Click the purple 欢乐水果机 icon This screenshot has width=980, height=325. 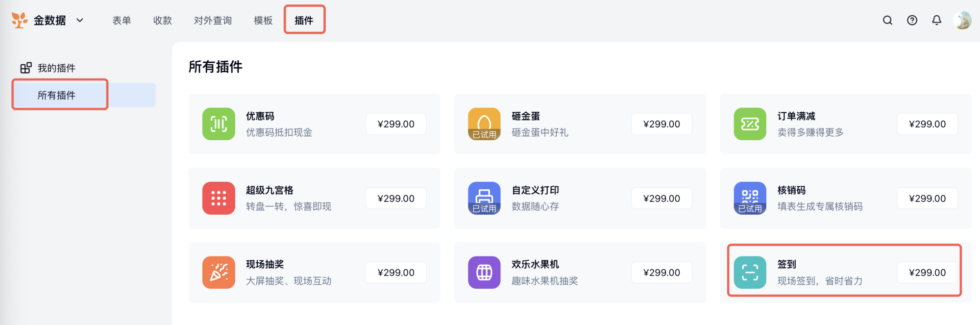484,272
